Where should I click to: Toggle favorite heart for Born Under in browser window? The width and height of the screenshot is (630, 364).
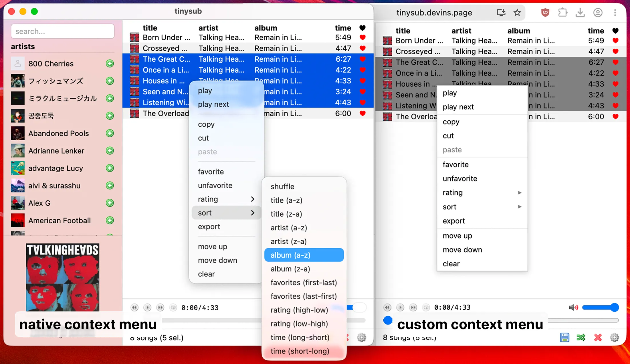(615, 40)
